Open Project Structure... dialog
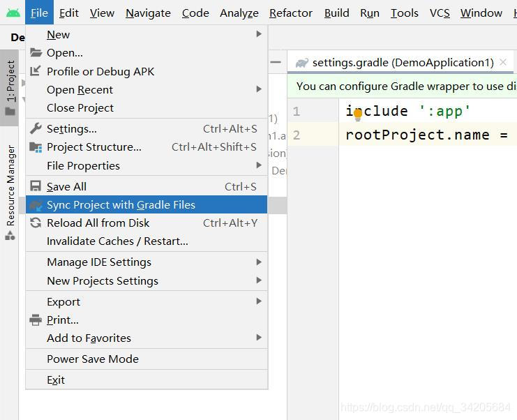Viewport: 517px width, 420px height. (147, 147)
